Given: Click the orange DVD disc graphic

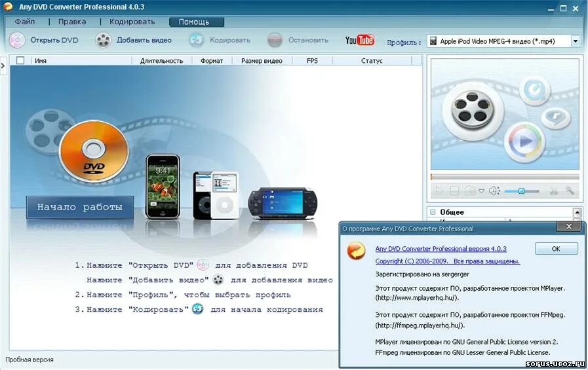Looking at the screenshot, I should point(93,151).
